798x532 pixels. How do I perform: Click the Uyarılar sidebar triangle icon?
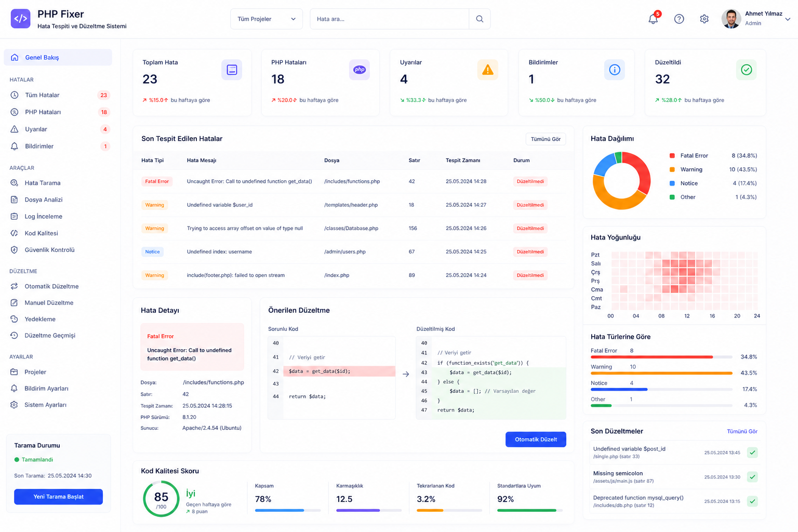pyautogui.click(x=15, y=129)
